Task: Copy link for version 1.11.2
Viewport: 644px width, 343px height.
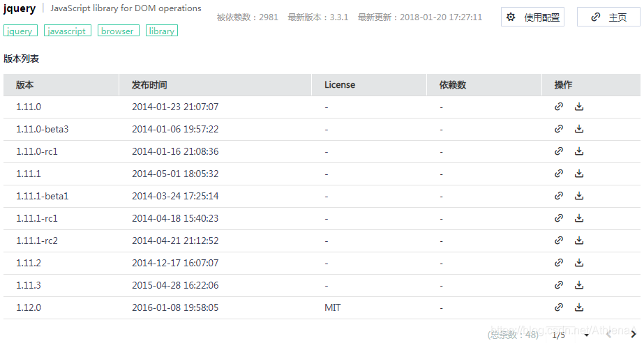Action: point(559,263)
